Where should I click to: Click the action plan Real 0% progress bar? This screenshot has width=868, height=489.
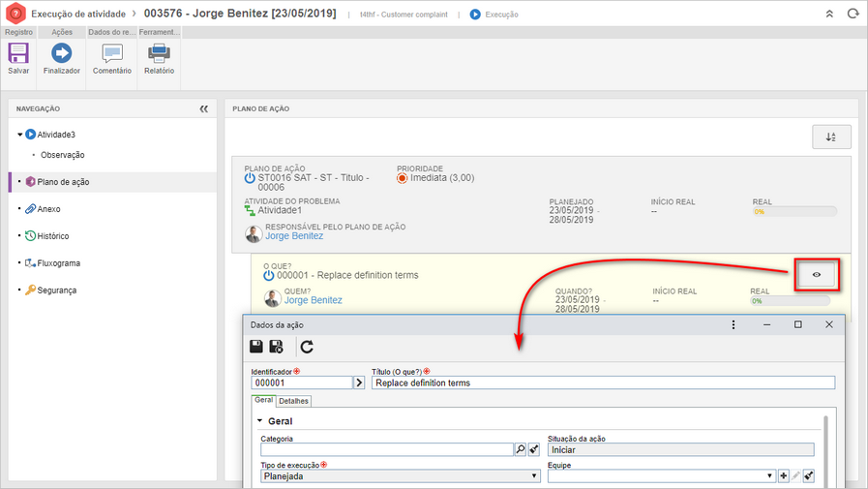tap(794, 211)
